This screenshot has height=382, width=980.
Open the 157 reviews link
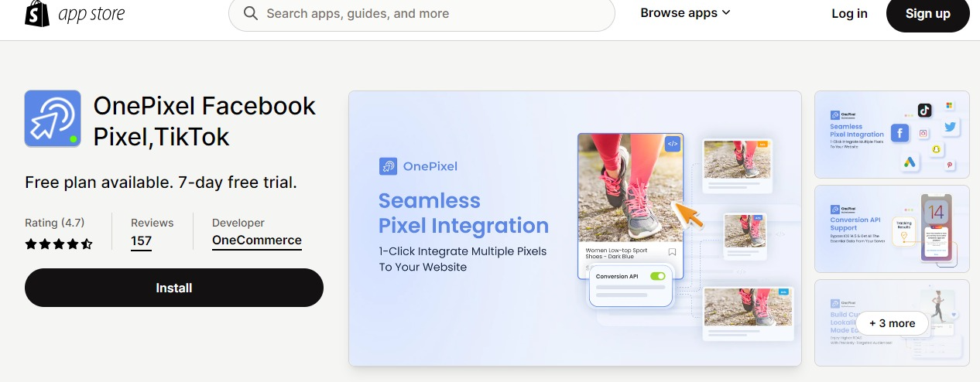tap(141, 240)
